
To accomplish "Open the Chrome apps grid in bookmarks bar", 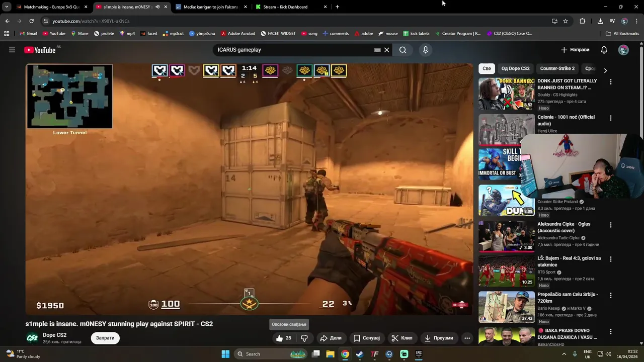I will pos(7,34).
